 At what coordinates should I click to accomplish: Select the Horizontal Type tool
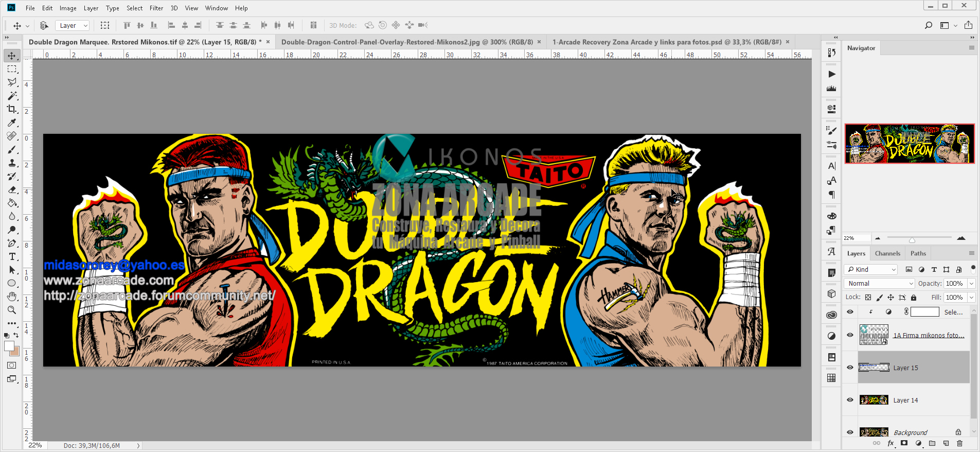click(12, 256)
